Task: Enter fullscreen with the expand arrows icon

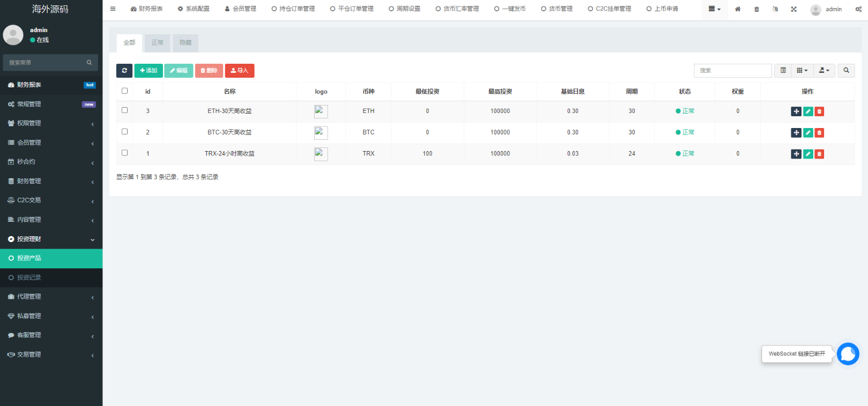Action: (x=793, y=9)
